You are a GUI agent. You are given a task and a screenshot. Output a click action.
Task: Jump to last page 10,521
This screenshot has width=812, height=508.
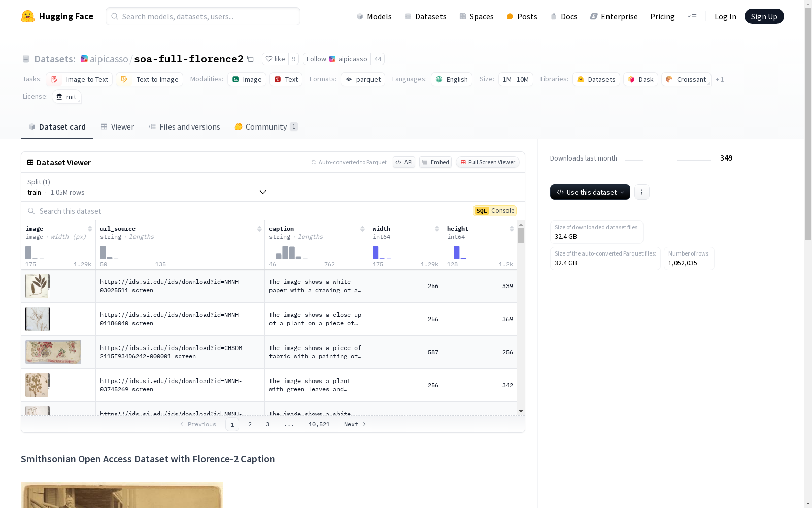coord(319,424)
